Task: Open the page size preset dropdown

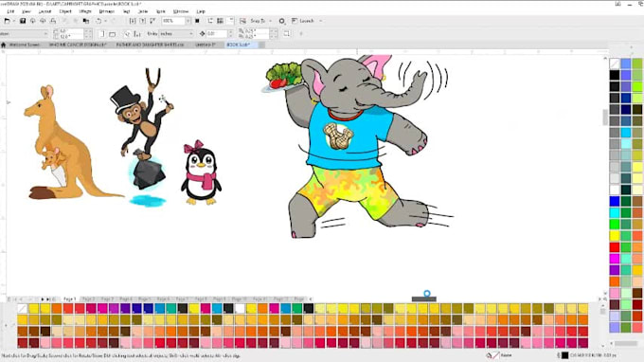Action: pos(24,34)
